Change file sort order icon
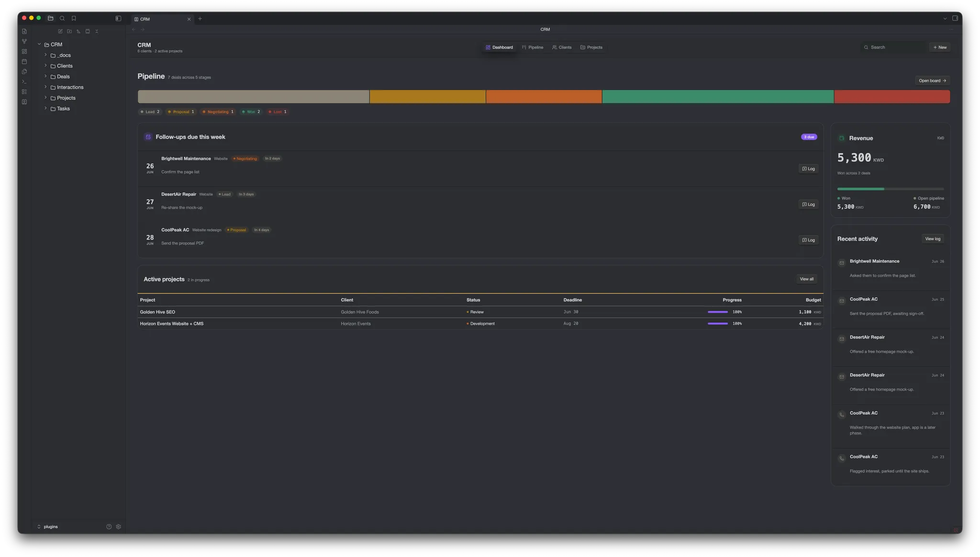 [x=78, y=31]
